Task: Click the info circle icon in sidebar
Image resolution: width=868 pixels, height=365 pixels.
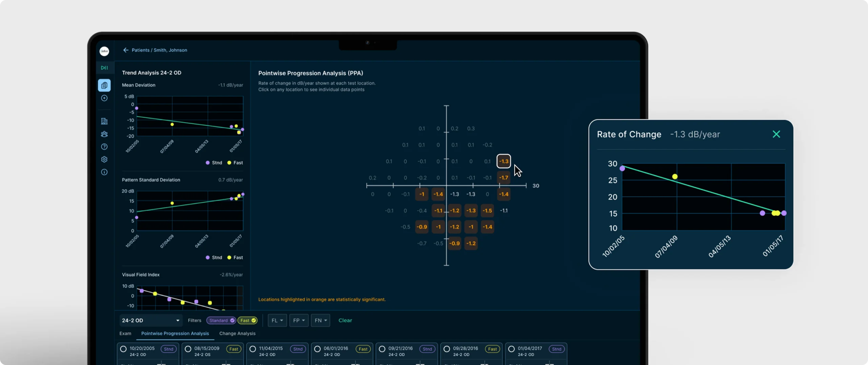Action: [x=104, y=172]
